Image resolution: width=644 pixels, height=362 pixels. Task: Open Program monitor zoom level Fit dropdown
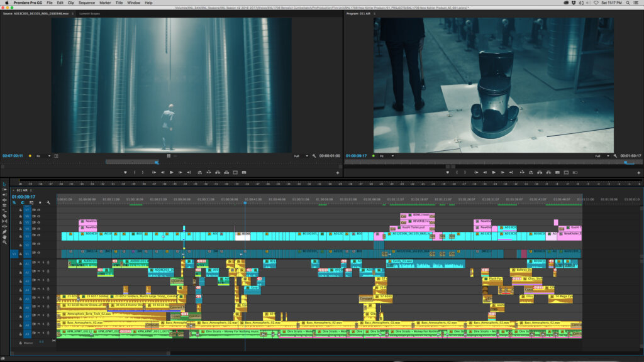click(387, 156)
